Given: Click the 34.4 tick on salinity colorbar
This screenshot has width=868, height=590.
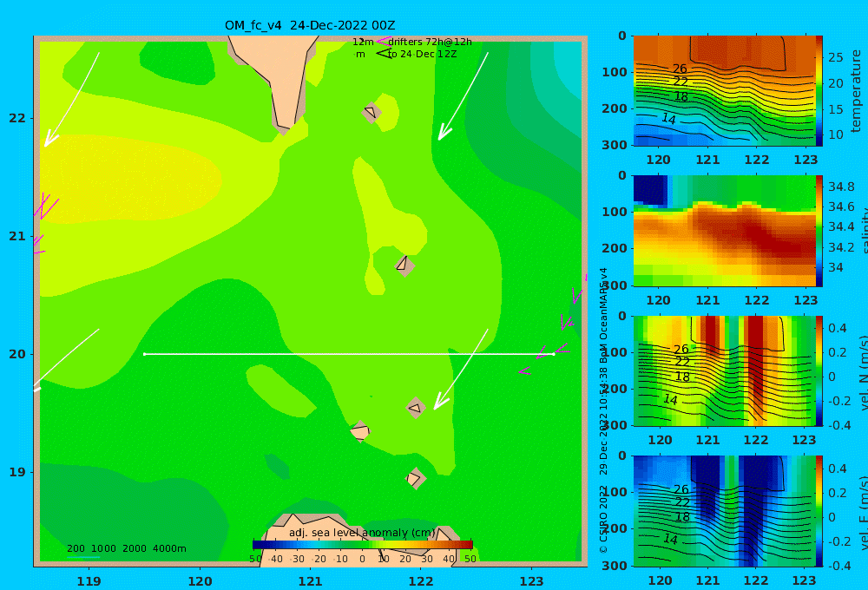Looking at the screenshot, I should click(x=841, y=227).
